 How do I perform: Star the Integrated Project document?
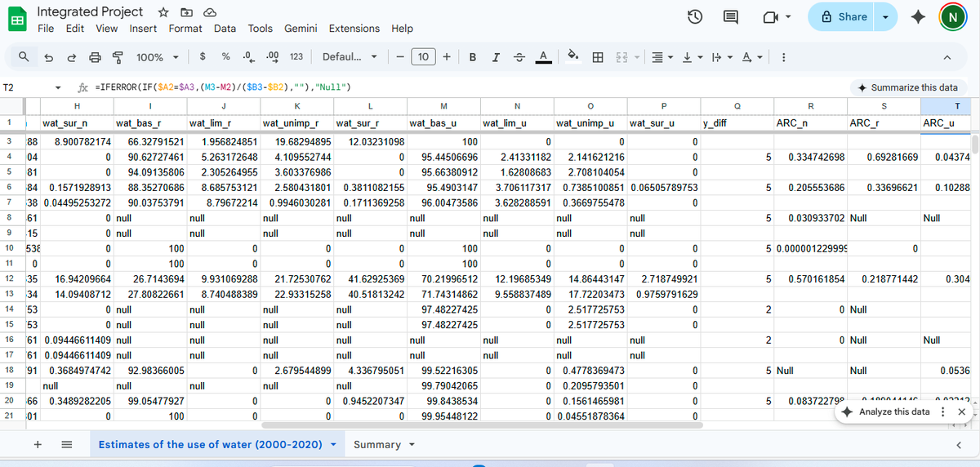click(163, 12)
